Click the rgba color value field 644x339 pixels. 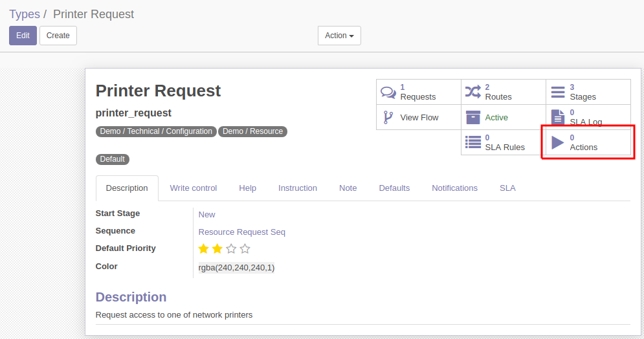[x=236, y=268]
